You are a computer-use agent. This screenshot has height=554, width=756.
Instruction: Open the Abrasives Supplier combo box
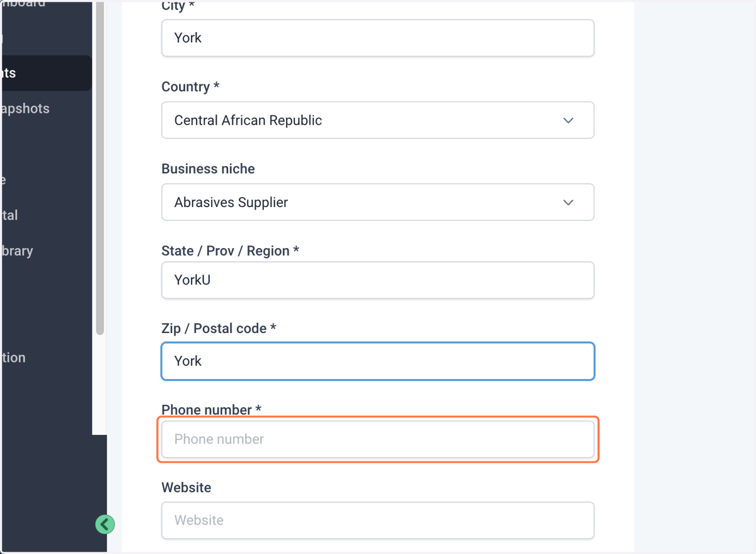click(x=378, y=202)
